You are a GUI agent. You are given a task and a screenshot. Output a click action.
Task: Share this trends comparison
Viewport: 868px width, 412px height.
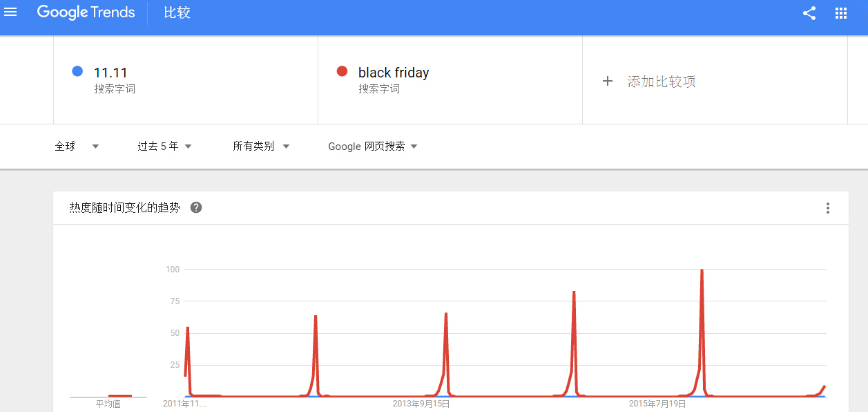809,13
